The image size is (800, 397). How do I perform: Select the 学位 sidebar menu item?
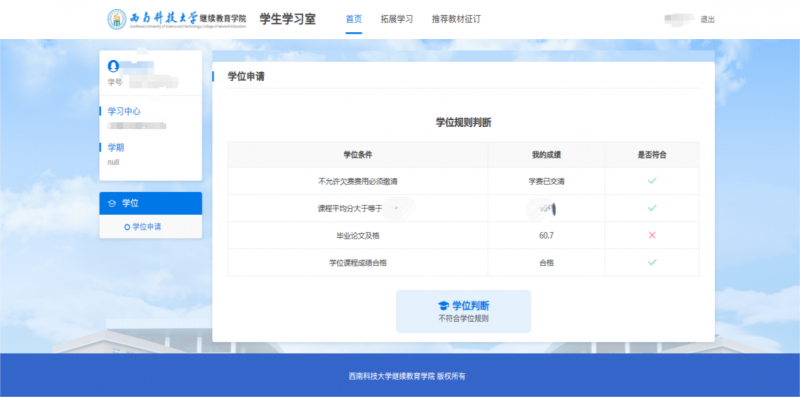tap(151, 204)
